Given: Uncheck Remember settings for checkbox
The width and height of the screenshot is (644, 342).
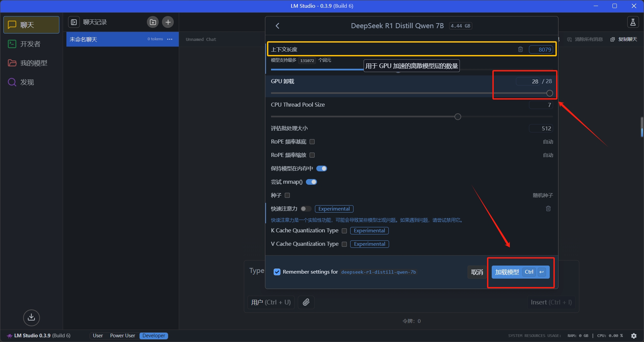Looking at the screenshot, I should [277, 272].
